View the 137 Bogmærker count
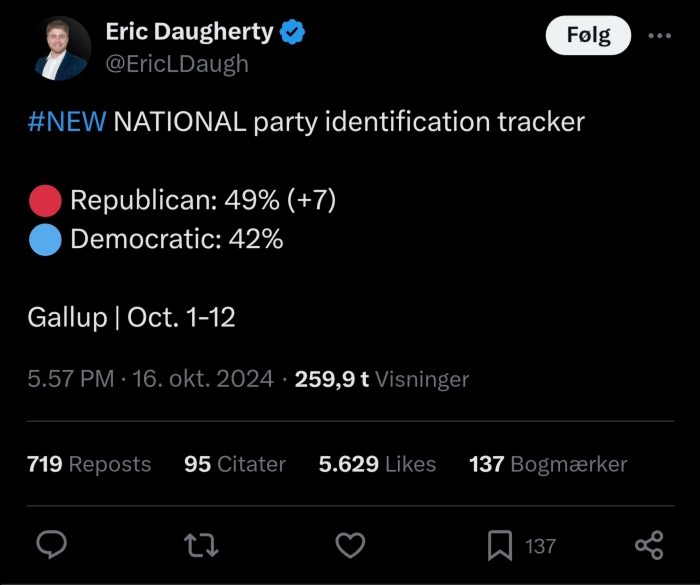Screen dimensions: 700x585 (548, 464)
